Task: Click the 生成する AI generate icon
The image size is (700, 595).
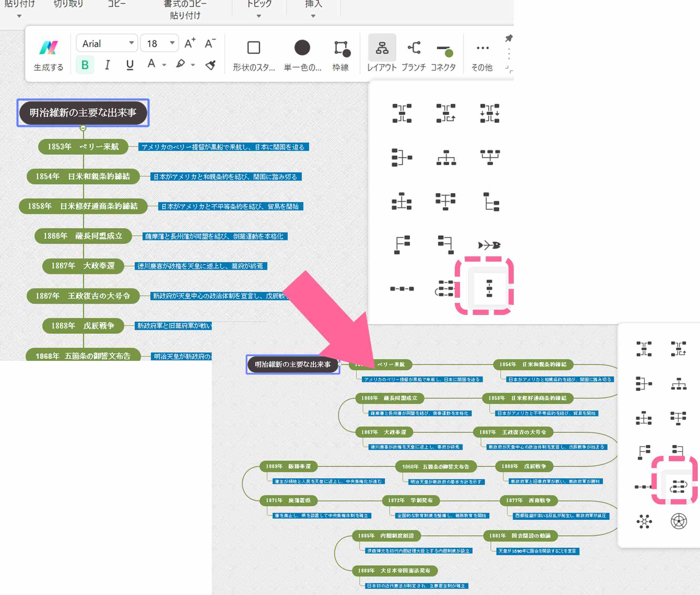Action: (49, 48)
